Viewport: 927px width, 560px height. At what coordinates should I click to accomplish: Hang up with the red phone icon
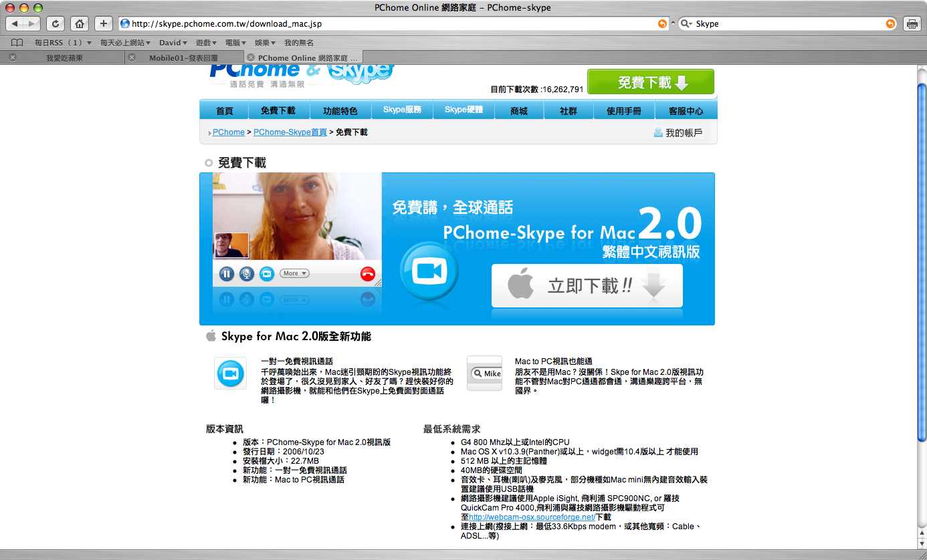[368, 273]
